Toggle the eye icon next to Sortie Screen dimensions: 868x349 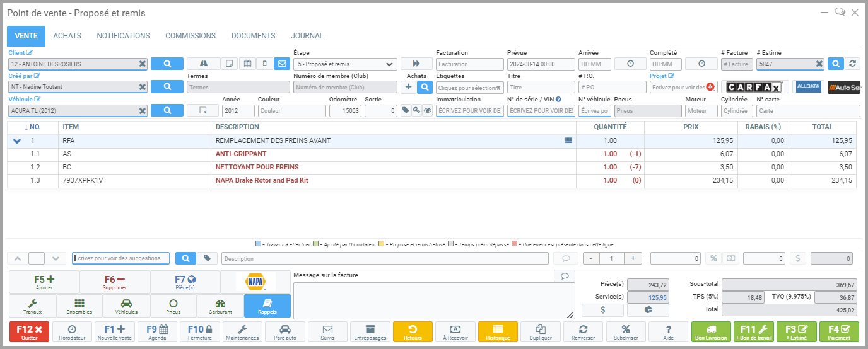[x=427, y=110]
